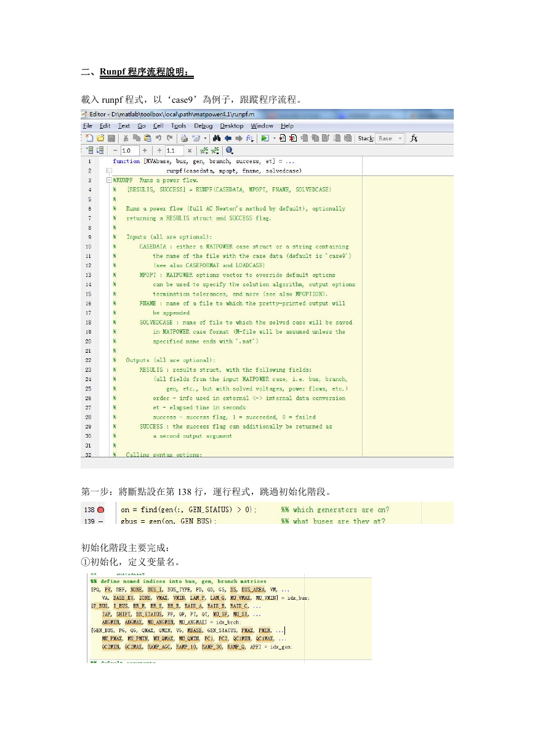Click the New file icon in editor toolbar
The image size is (535, 756).
90,139
